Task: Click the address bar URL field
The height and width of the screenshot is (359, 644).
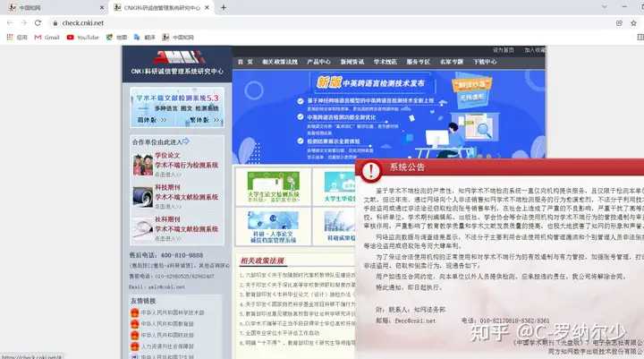Action: tap(328, 23)
